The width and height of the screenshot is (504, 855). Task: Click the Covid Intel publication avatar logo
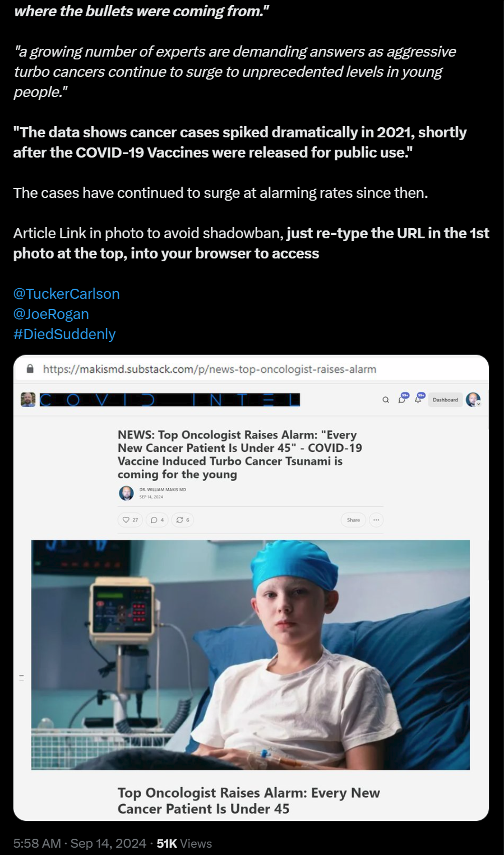tap(28, 400)
